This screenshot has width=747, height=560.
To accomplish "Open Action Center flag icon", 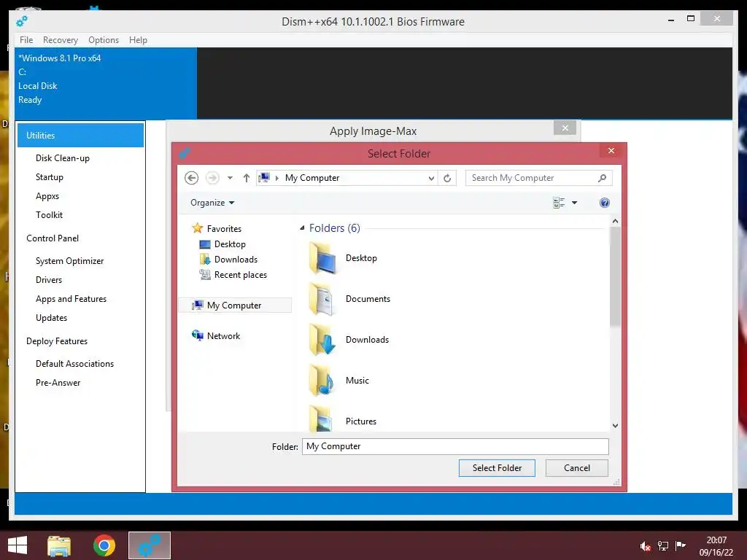I will [681, 545].
